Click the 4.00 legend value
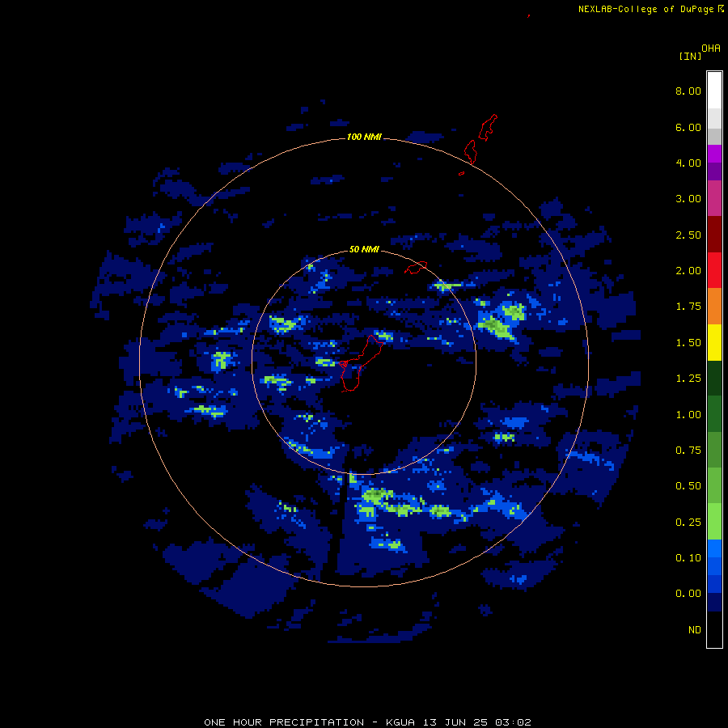This screenshot has width=728, height=728. click(688, 163)
